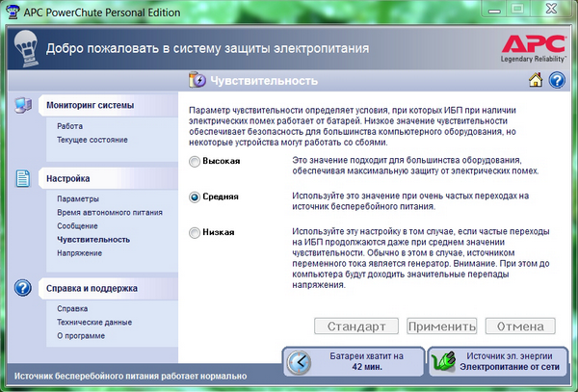Viewport: 578px width, 392px height.
Task: Click the Настройка document icon
Action: (x=23, y=178)
